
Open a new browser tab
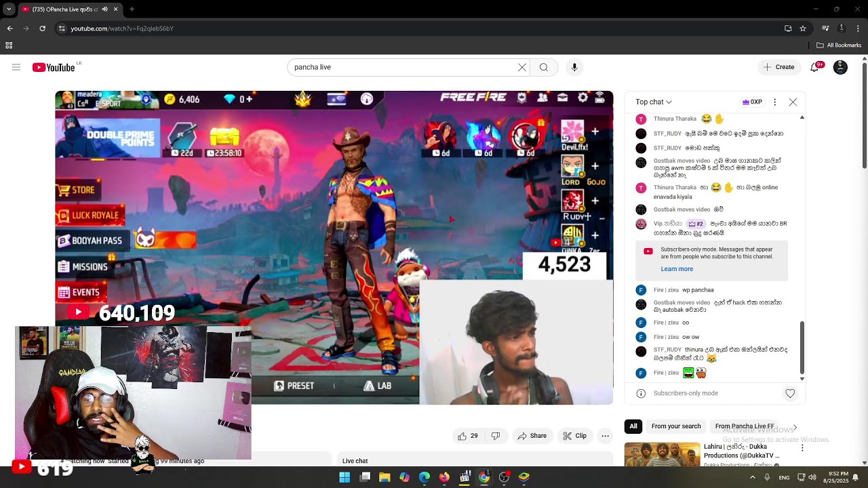132,9
